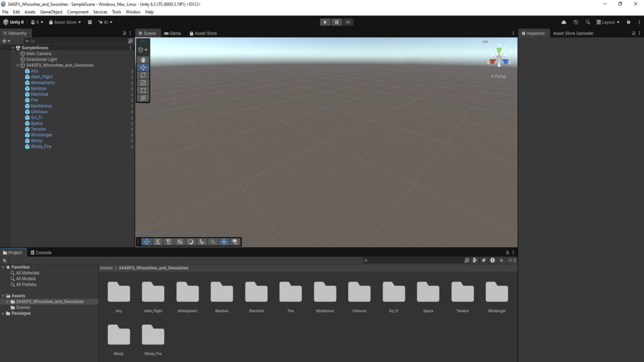Select the Move tool in scene toolbar

tap(143, 68)
